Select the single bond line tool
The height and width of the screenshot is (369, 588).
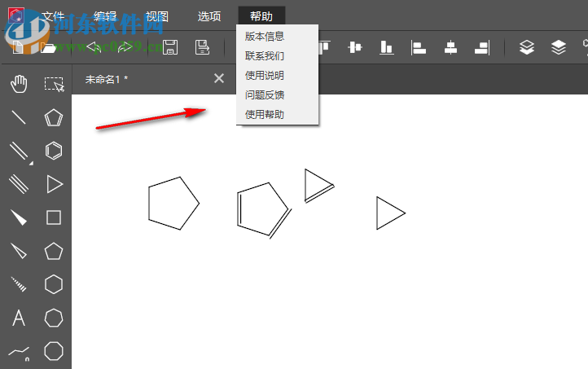tap(19, 117)
